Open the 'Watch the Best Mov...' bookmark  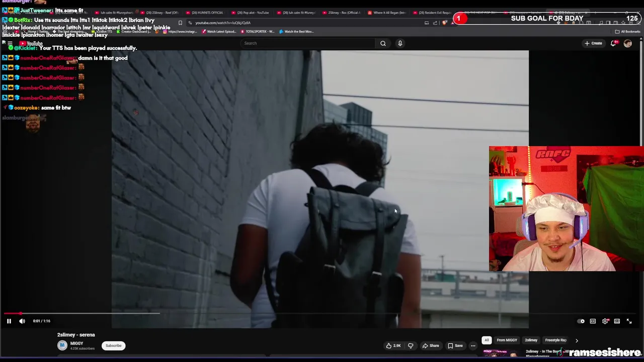click(x=296, y=32)
